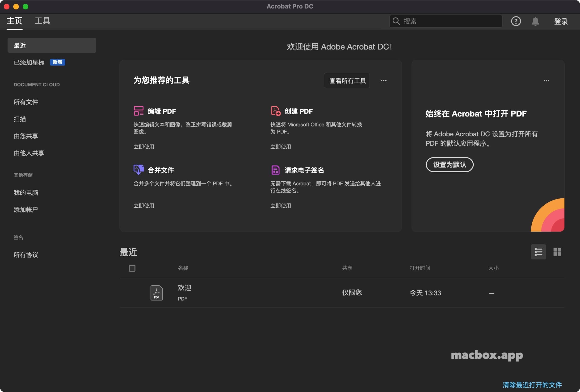Switch to grid thumbnail view icon

click(557, 252)
